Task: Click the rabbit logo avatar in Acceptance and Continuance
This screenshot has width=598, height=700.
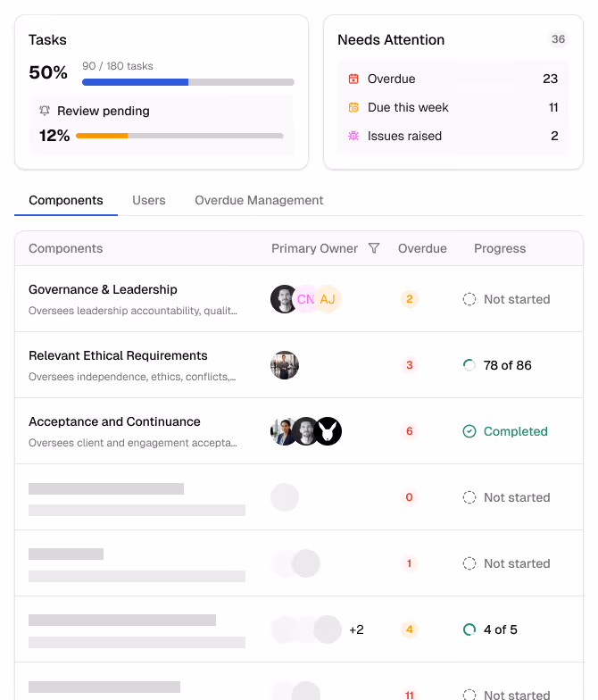Action: [x=328, y=431]
